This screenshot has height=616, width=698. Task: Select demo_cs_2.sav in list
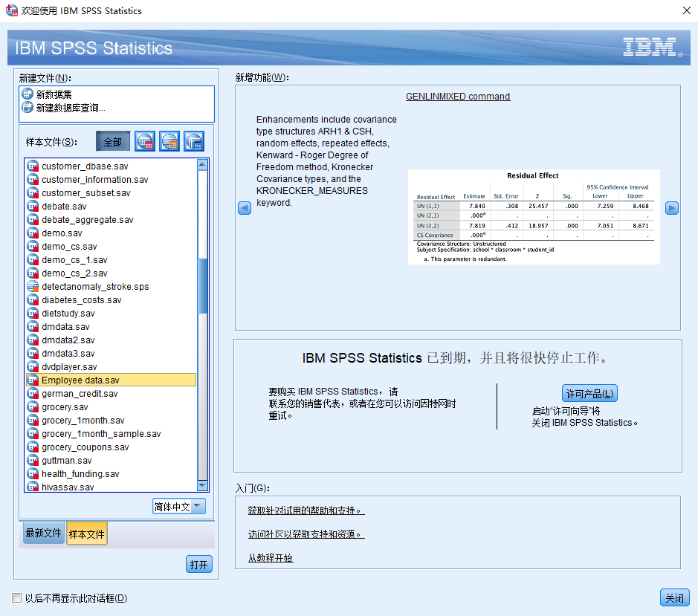tap(112, 273)
